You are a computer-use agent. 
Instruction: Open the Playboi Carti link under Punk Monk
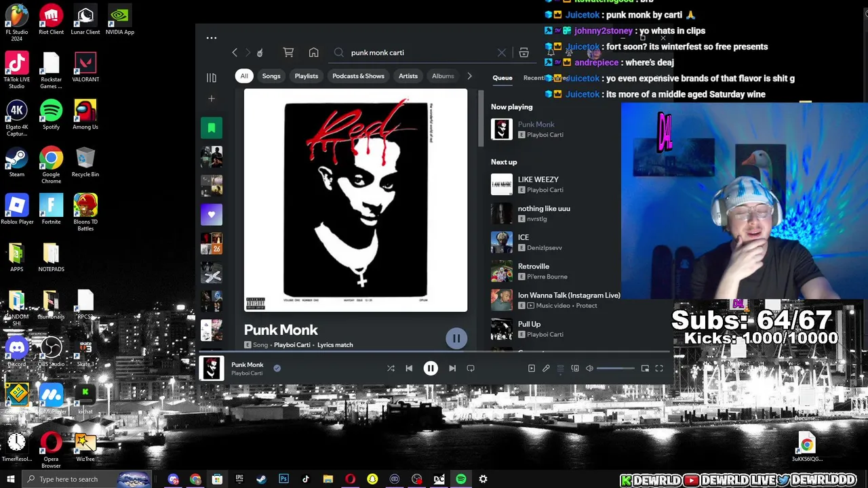coord(292,345)
